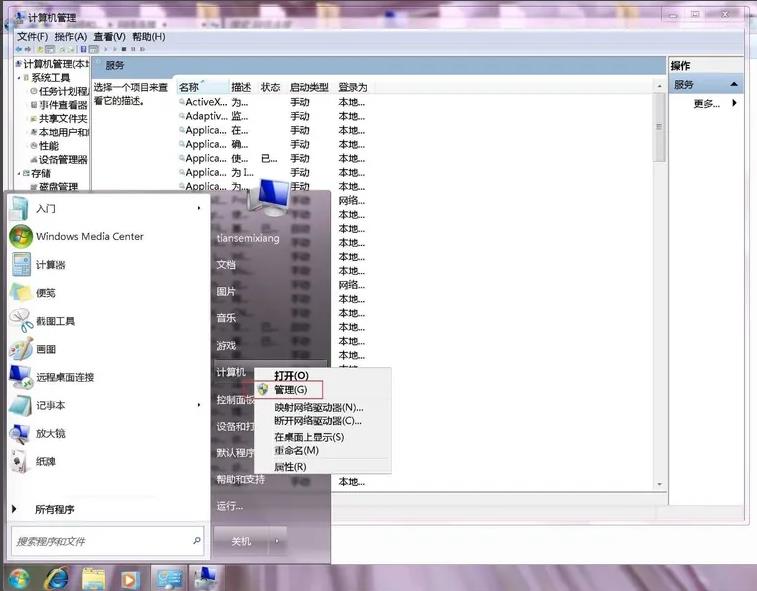Select 设备管理器 in the tree
757x591 pixels.
click(x=63, y=159)
